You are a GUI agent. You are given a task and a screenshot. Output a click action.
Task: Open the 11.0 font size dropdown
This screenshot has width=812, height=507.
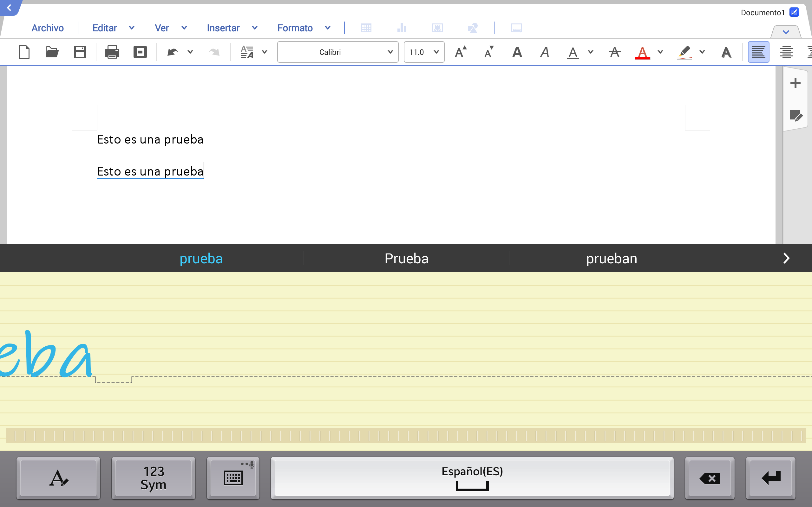424,52
